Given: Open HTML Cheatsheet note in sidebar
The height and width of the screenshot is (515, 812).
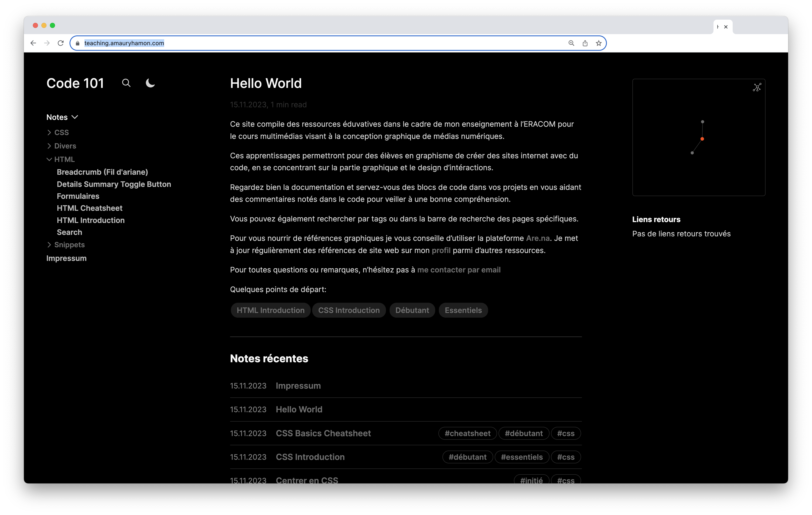Looking at the screenshot, I should click(89, 208).
